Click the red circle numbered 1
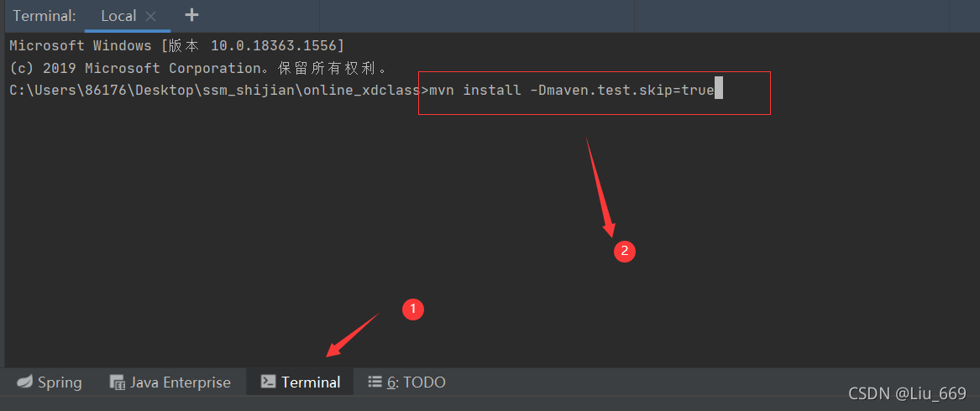The image size is (980, 411). click(x=412, y=310)
